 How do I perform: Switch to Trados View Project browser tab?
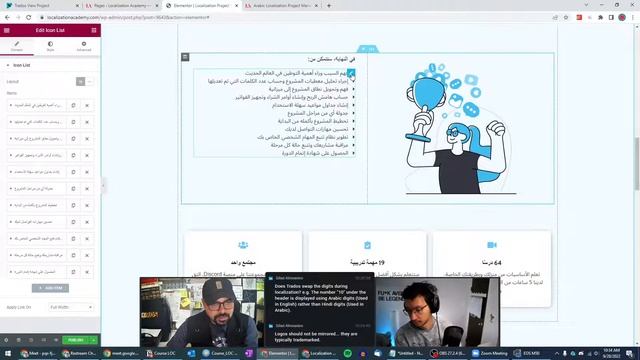tap(41, 6)
